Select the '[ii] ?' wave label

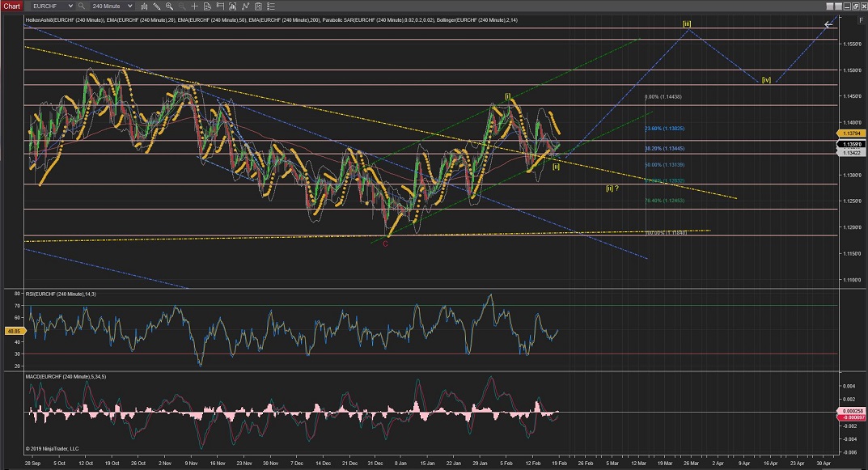(612, 188)
